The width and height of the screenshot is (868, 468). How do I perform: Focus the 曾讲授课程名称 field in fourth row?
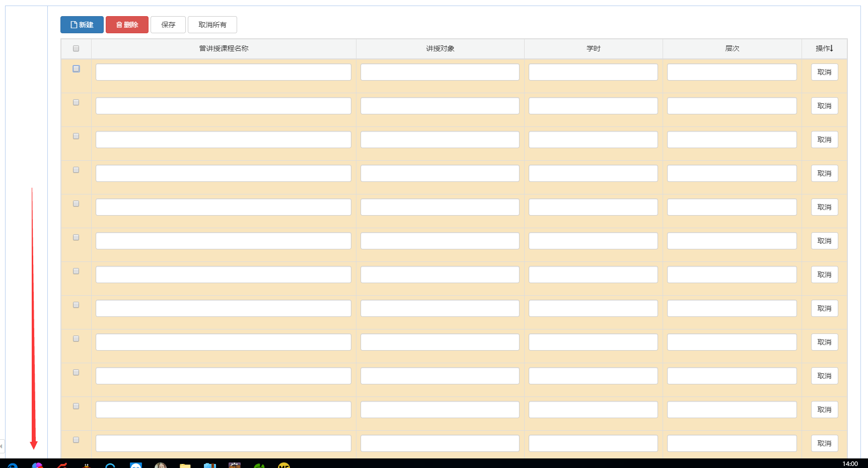224,173
